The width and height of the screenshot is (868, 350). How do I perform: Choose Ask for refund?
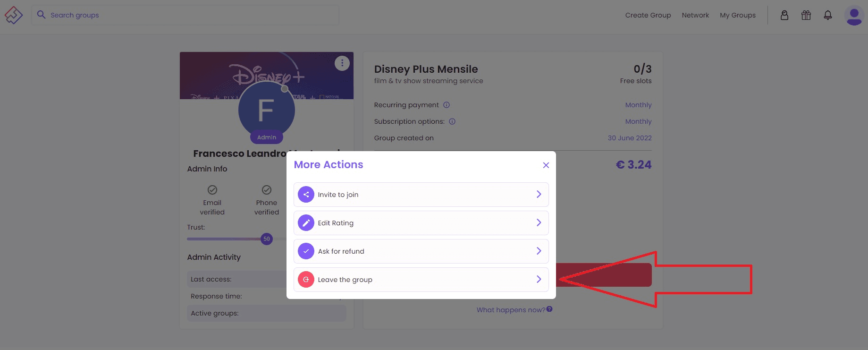click(421, 251)
